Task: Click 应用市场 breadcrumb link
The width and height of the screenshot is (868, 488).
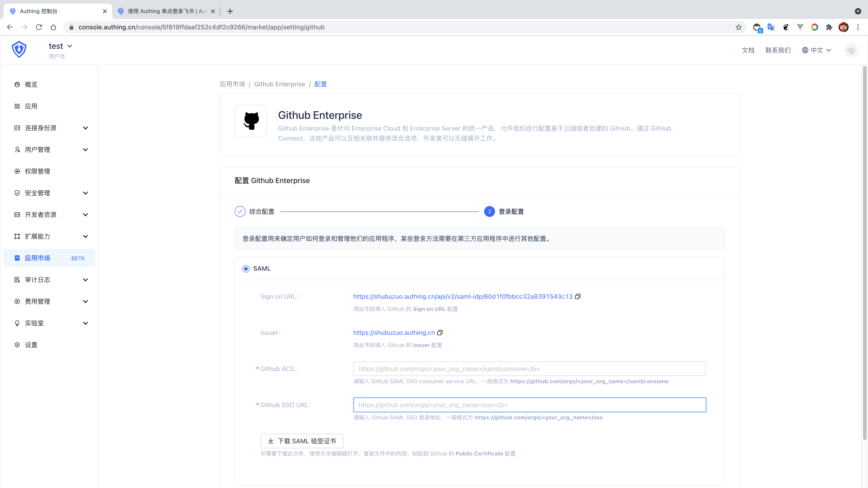Action: coord(233,84)
